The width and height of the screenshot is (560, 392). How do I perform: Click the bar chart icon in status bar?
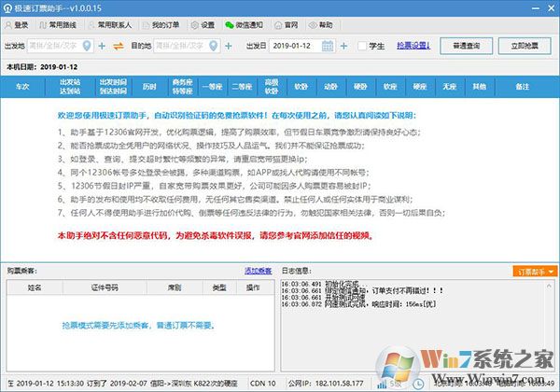382,385
